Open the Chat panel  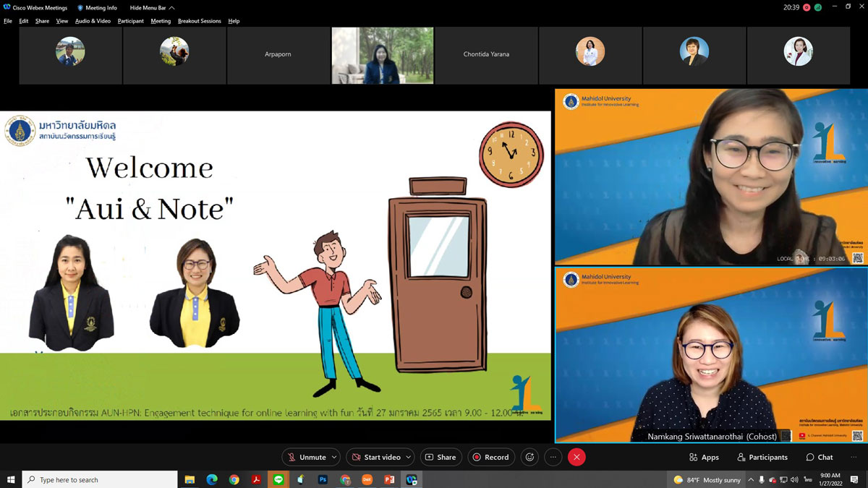[x=819, y=457]
